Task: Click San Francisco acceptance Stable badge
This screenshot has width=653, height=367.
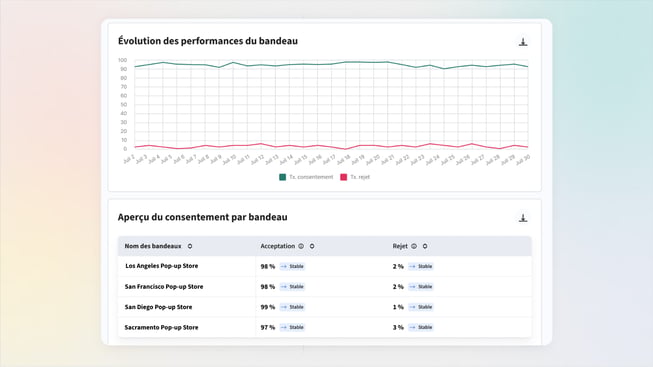Action: [292, 287]
